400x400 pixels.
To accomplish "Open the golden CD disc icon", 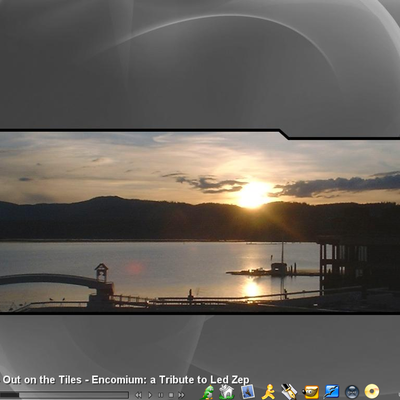I will point(372,392).
